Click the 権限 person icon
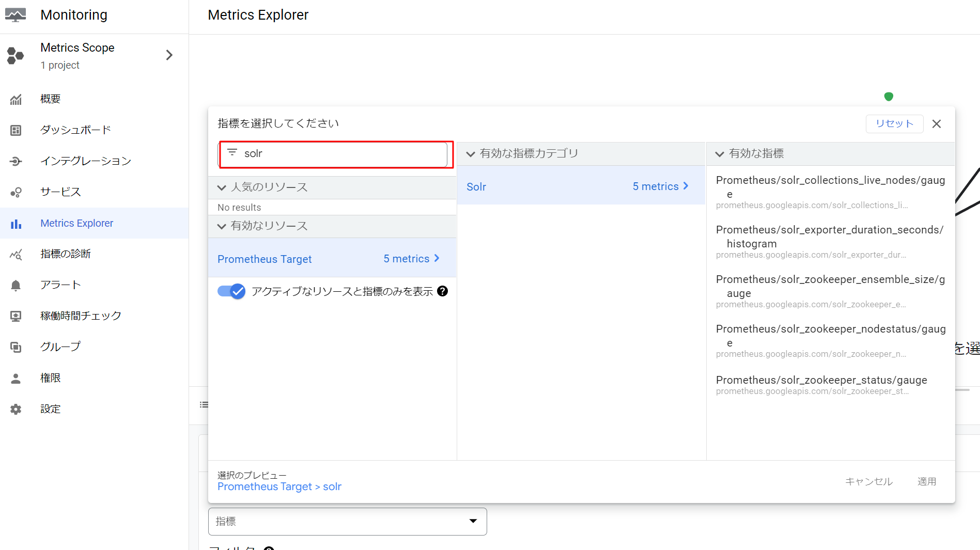The image size is (980, 550). pyautogui.click(x=16, y=379)
